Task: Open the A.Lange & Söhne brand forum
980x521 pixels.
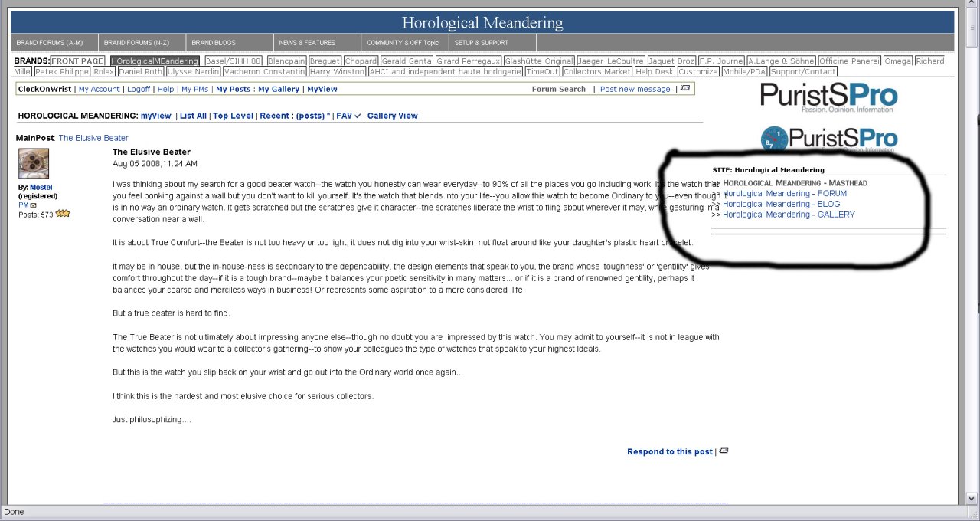Action: (x=781, y=61)
